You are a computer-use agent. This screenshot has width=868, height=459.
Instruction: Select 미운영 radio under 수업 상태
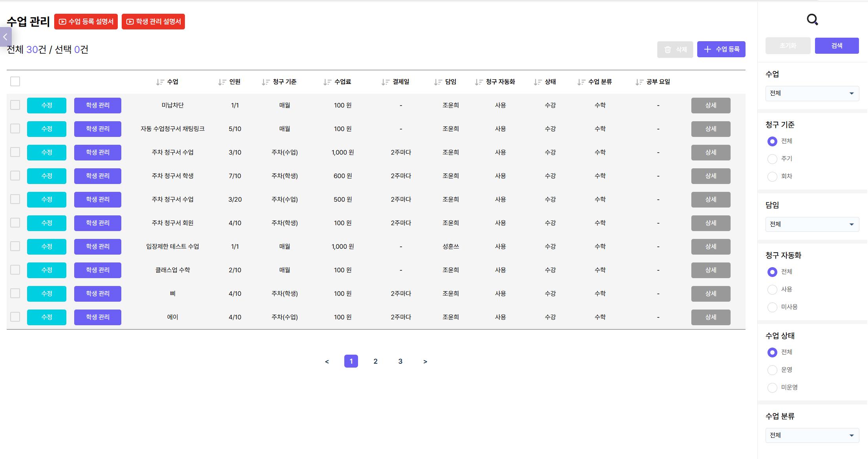pos(772,388)
